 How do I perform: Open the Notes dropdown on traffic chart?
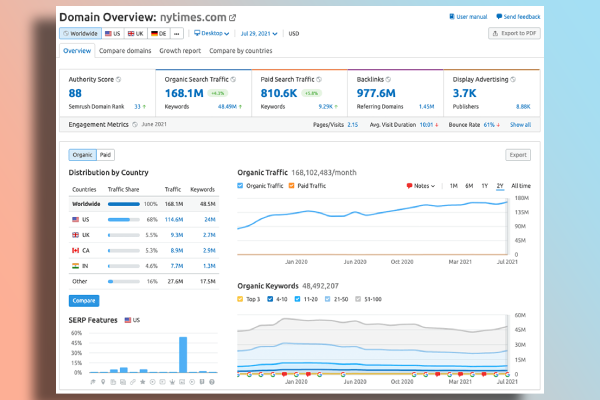[421, 186]
